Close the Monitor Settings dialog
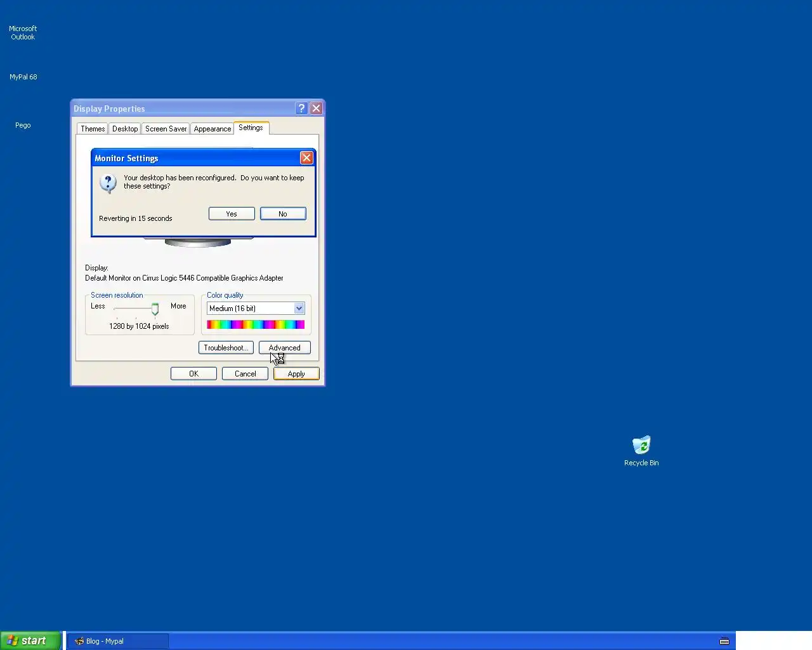This screenshot has height=650, width=812. pos(306,158)
